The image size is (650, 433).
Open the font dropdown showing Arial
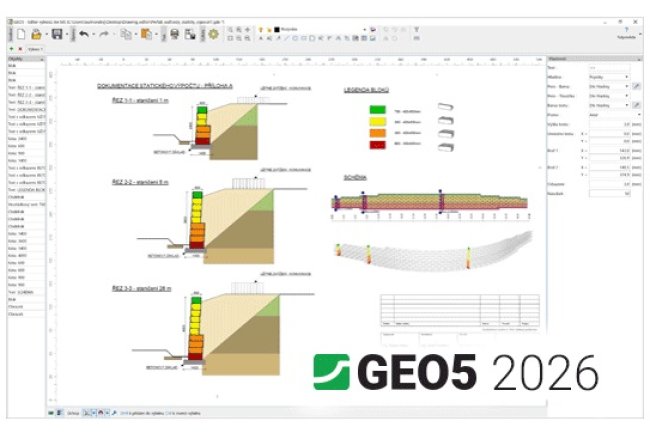(615, 115)
